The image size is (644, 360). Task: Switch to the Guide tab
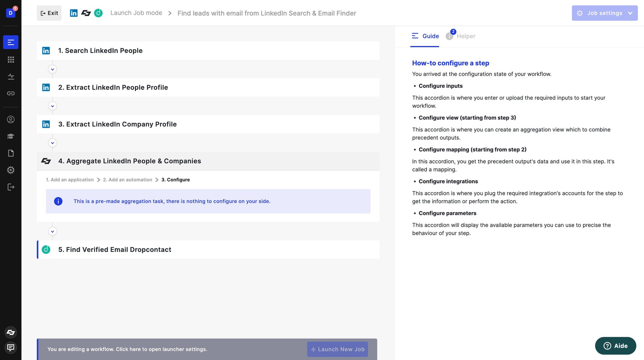tap(425, 36)
